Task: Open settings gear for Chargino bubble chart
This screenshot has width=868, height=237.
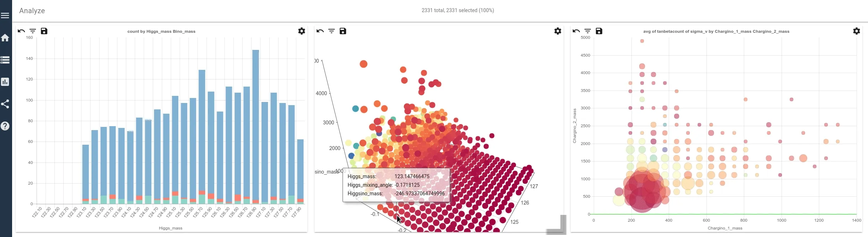Action: point(857,31)
